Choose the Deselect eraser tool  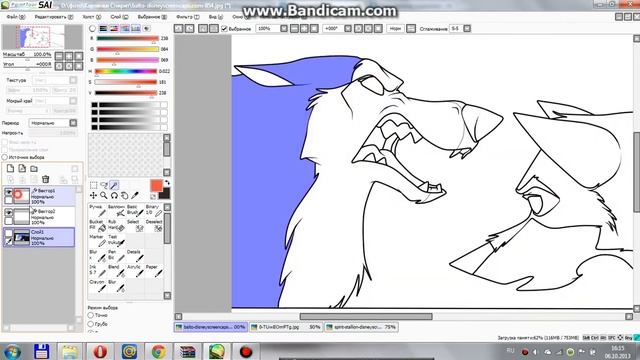coord(154,225)
